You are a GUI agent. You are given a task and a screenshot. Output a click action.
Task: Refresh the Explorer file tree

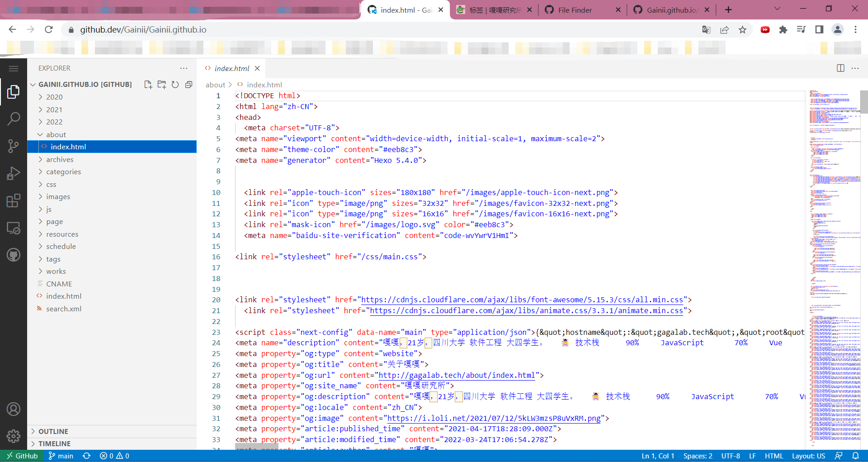pyautogui.click(x=175, y=85)
